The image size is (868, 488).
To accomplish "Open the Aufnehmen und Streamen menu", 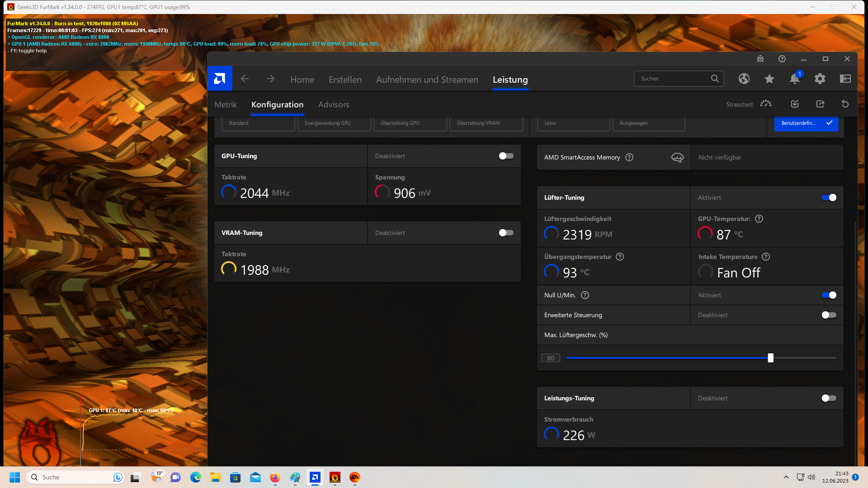I will [x=427, y=80].
